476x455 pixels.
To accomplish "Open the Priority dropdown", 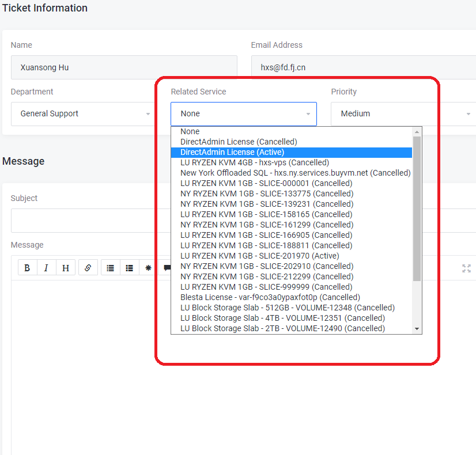I will (x=403, y=114).
